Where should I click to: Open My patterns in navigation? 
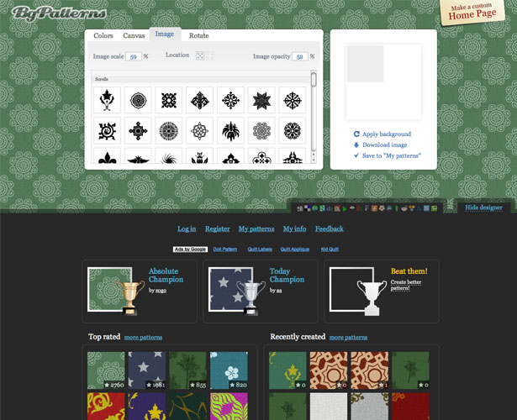(256, 229)
